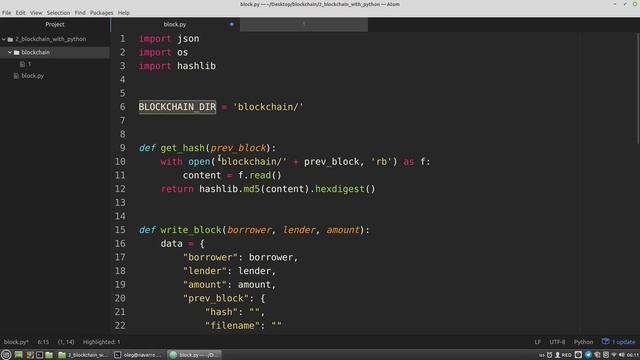Change the Python grammar selector
The width and height of the screenshot is (640, 360).
coord(583,342)
